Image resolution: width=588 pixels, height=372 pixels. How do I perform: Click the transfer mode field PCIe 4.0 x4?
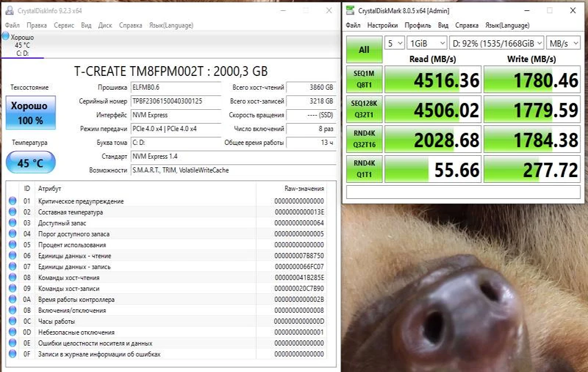click(176, 129)
